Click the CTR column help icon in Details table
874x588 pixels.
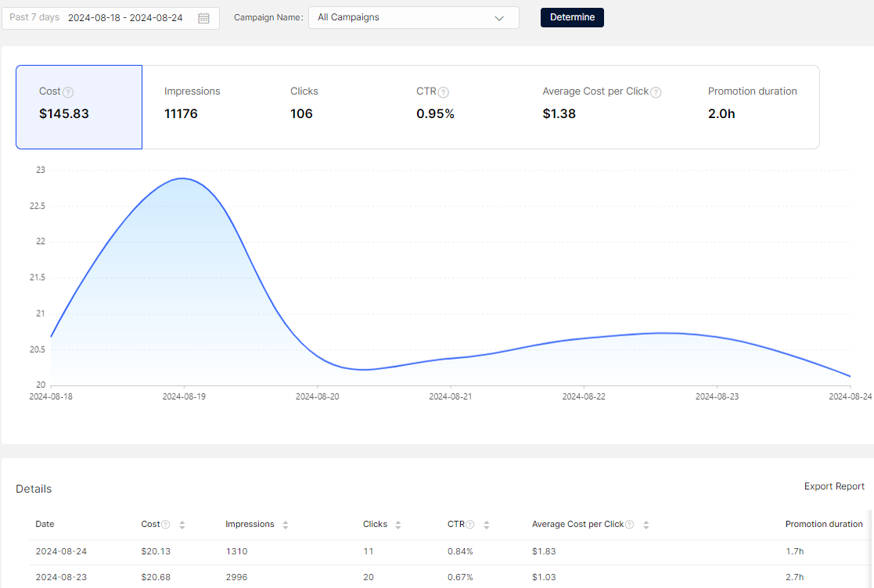point(470,525)
